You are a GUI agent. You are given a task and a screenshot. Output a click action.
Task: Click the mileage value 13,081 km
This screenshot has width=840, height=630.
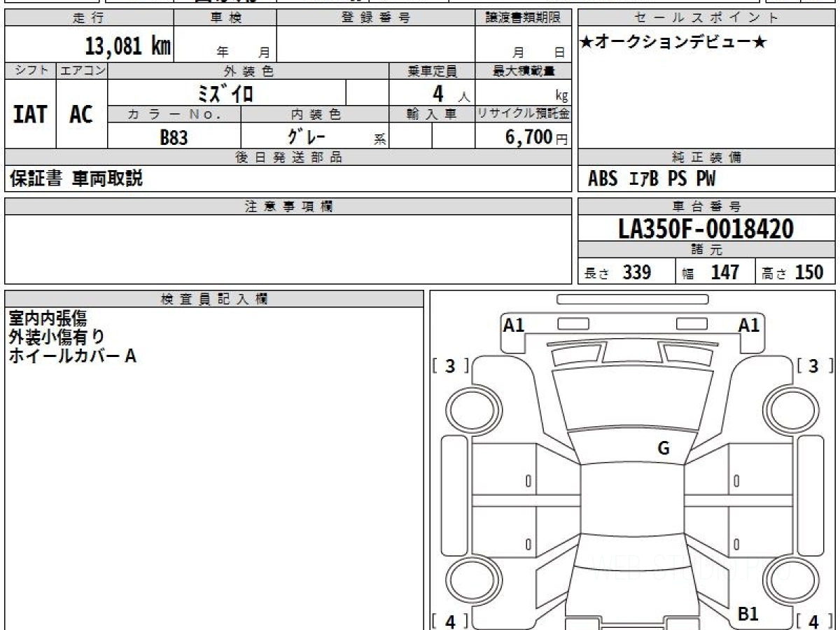click(128, 46)
